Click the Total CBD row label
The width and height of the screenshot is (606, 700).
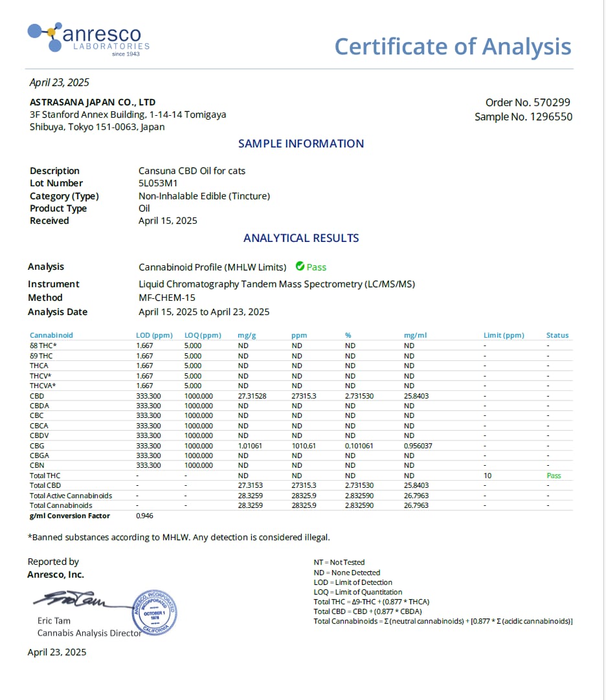click(x=45, y=485)
